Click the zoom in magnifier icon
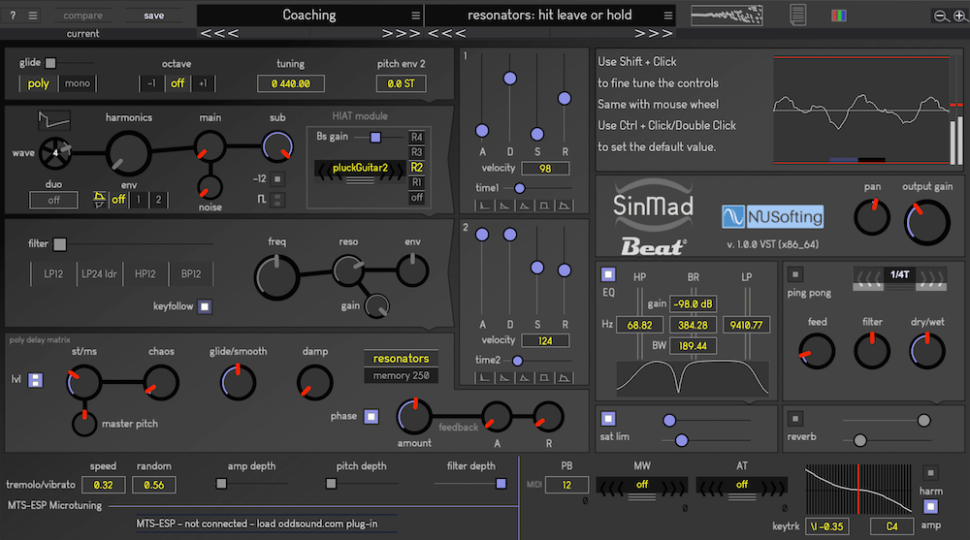Viewport: 970px width, 540px height. click(x=958, y=16)
